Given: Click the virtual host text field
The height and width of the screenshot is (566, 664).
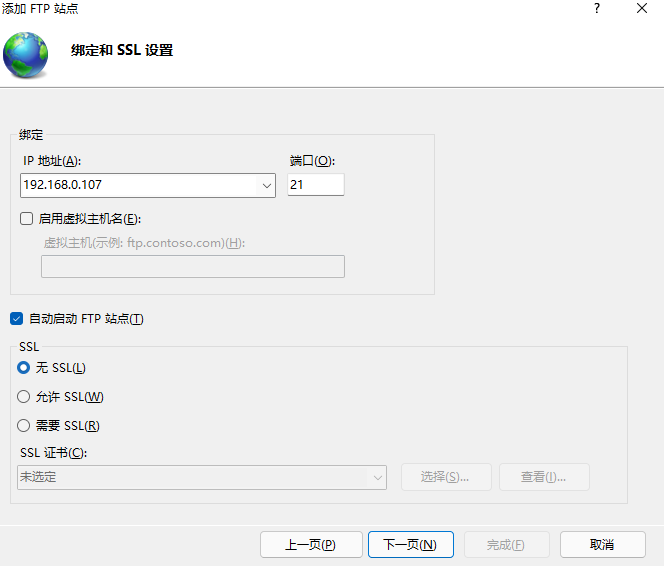Looking at the screenshot, I should (193, 266).
